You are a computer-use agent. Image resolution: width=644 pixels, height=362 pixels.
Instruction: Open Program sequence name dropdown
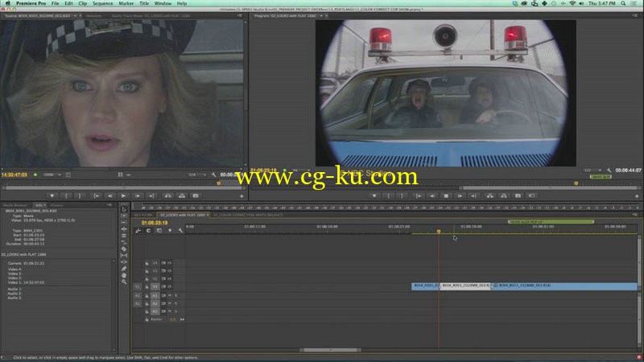tap(321, 16)
